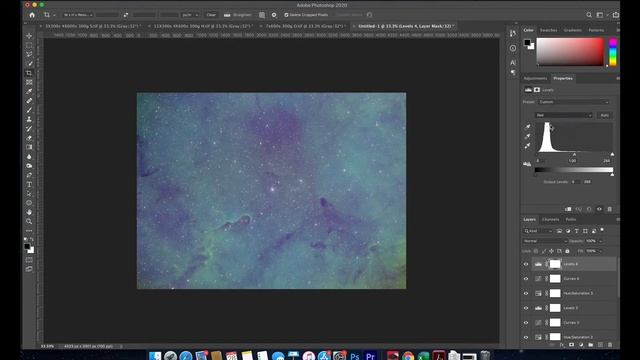Select the Brush tool

29,110
